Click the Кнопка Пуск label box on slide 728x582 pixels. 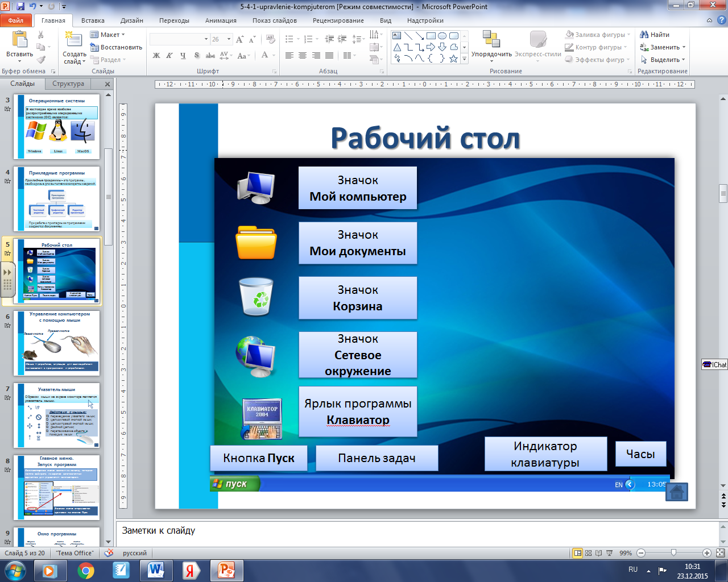pyautogui.click(x=259, y=458)
